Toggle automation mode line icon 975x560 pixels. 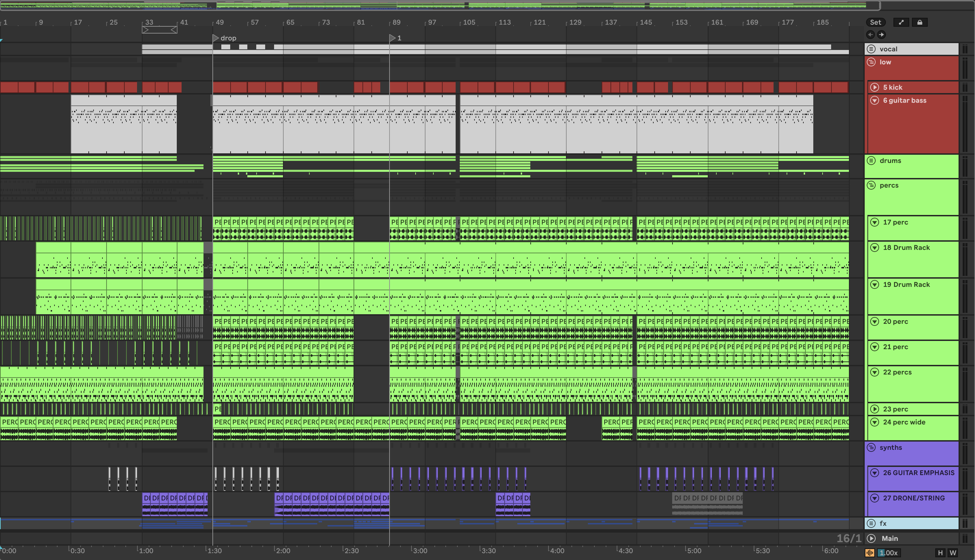click(x=901, y=22)
